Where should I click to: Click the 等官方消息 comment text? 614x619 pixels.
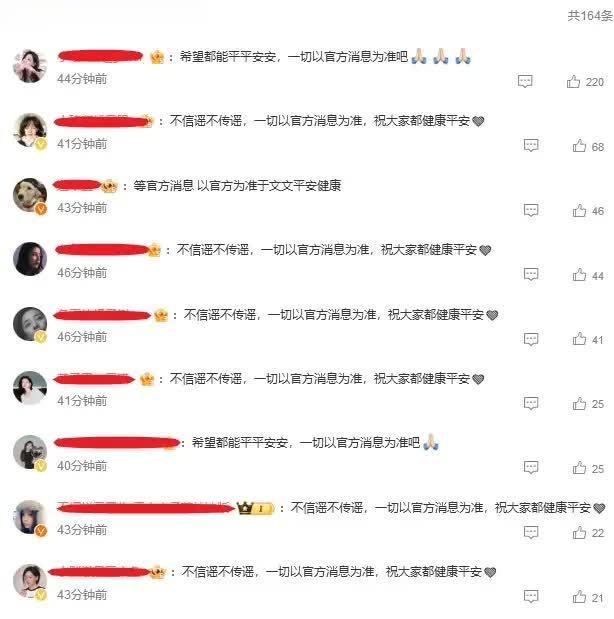coord(237,186)
